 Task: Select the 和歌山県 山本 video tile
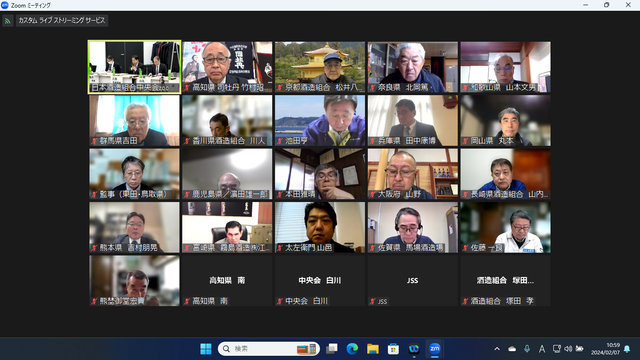(x=505, y=67)
